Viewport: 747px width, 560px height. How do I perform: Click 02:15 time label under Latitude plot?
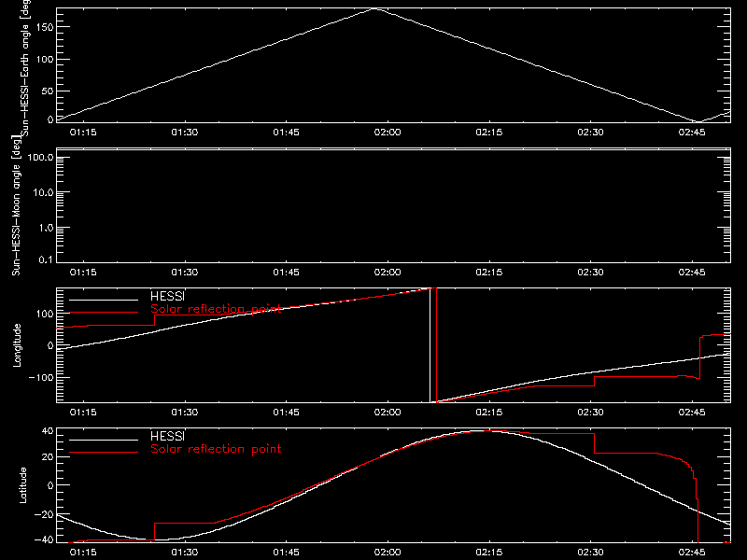(x=489, y=552)
